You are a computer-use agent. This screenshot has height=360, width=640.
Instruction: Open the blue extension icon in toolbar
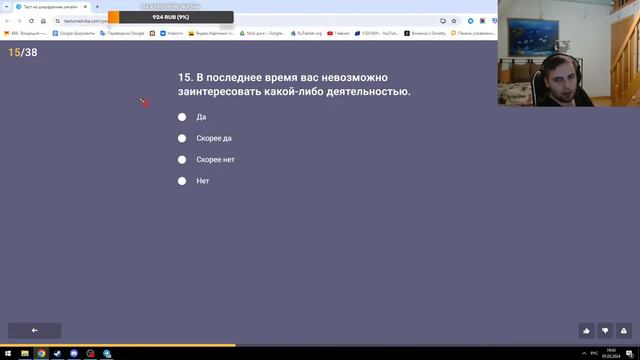(471, 21)
